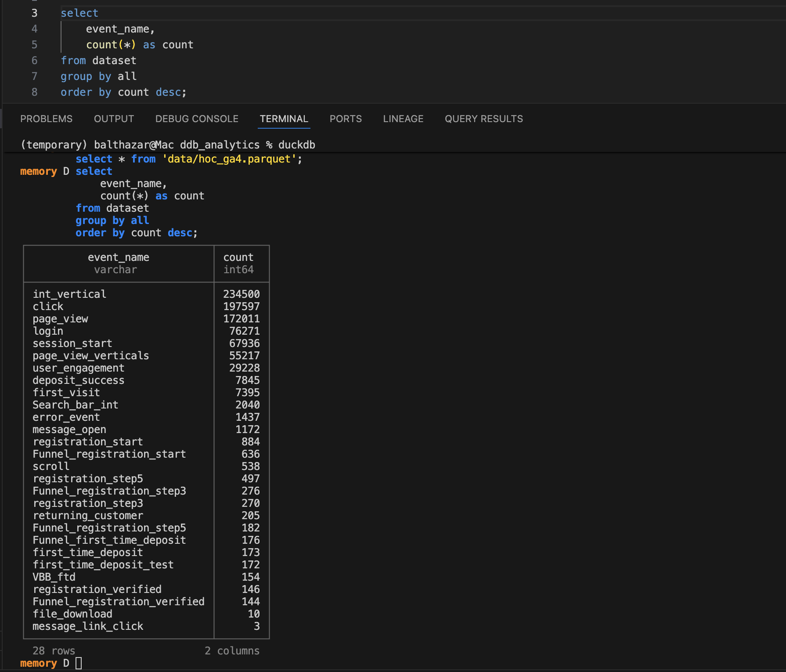Select the event_name column header
Viewport: 786px width, 672px height.
pyautogui.click(x=118, y=257)
